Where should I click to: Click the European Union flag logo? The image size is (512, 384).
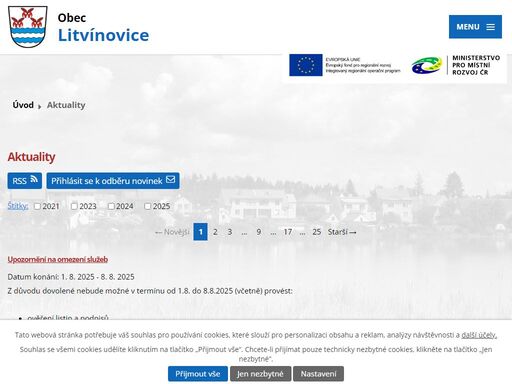point(306,65)
